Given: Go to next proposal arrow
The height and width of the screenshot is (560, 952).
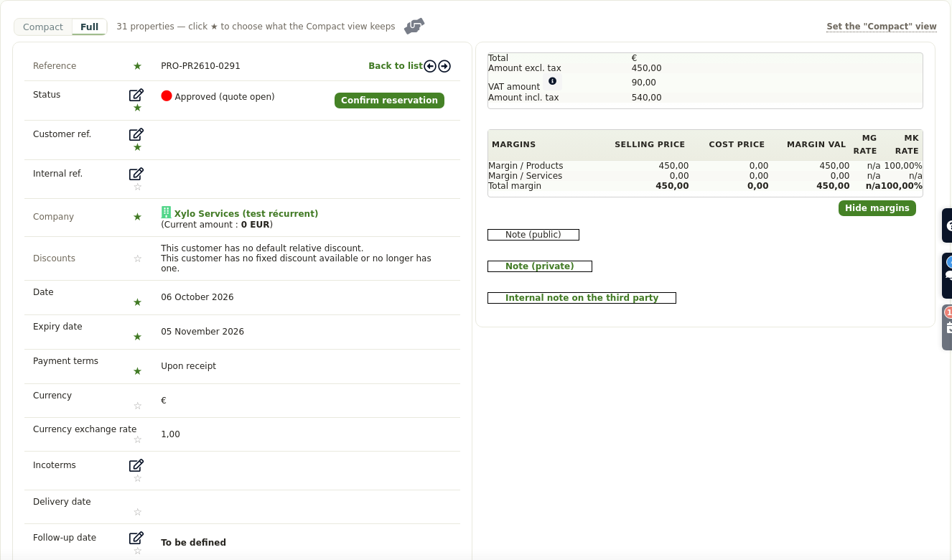Looking at the screenshot, I should coord(444,66).
